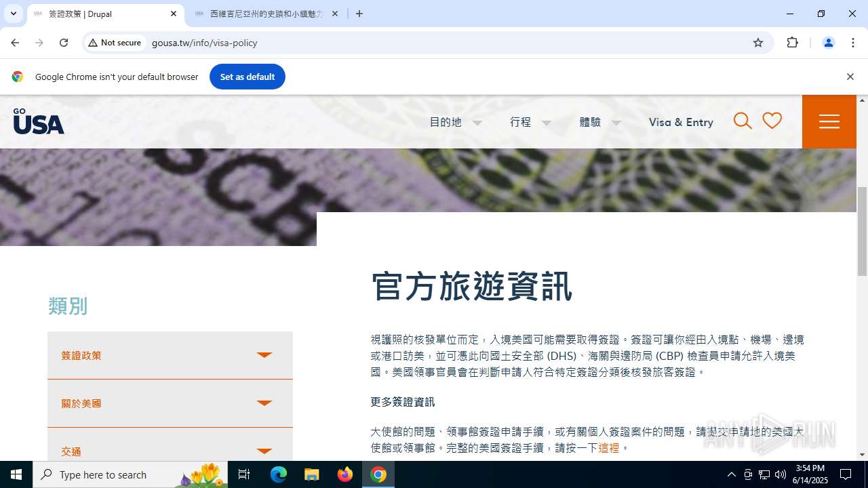Screen dimensions: 868x488
Task: Open a new browser tab
Action: [x=359, y=14]
